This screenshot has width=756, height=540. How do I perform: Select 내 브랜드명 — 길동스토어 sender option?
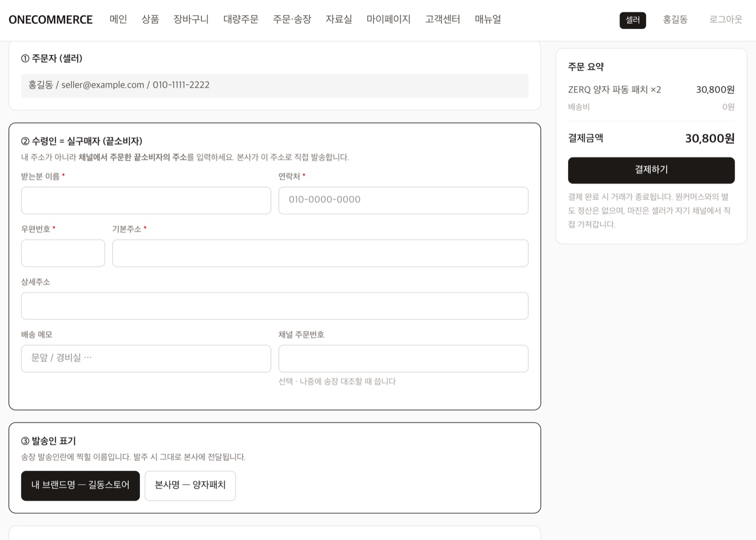pyautogui.click(x=80, y=486)
